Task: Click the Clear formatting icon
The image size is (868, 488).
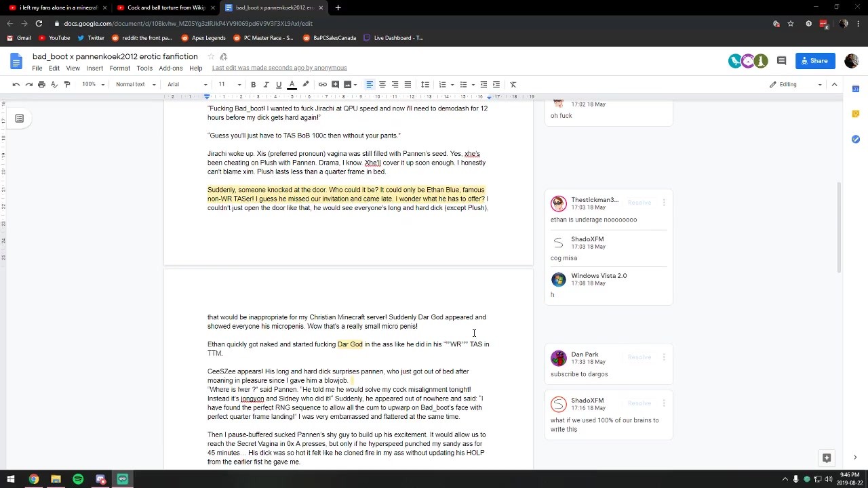Action: pyautogui.click(x=513, y=85)
